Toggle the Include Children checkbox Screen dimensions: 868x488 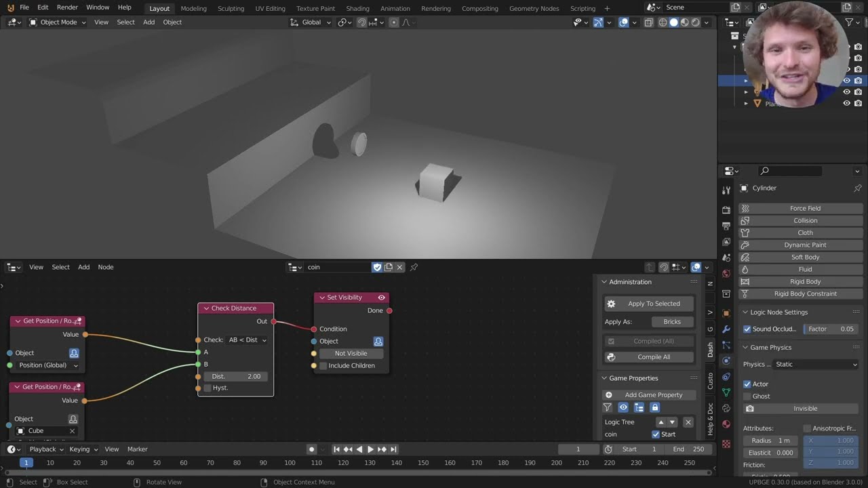coord(323,366)
